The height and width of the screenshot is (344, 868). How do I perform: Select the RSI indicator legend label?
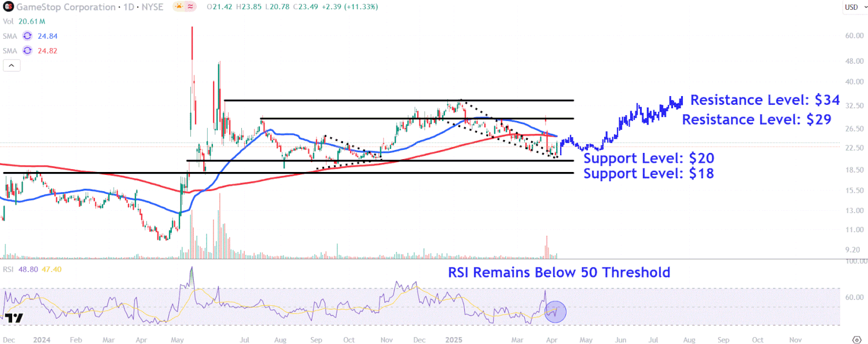point(8,269)
